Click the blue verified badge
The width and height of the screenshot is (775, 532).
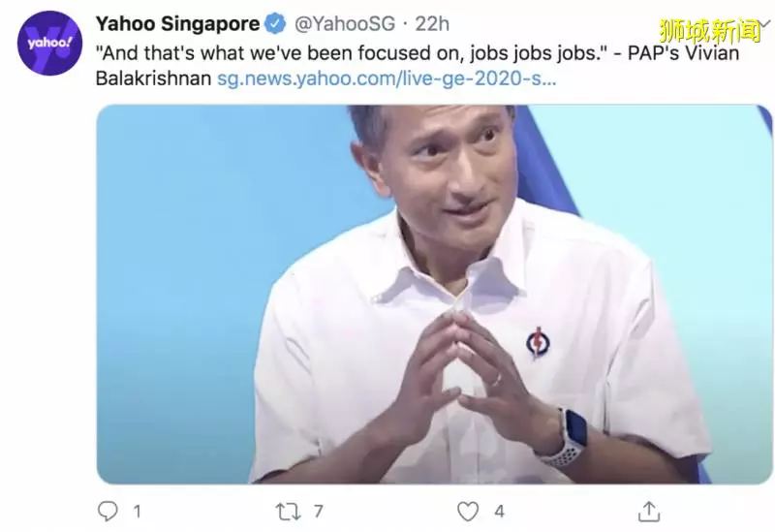click(275, 23)
